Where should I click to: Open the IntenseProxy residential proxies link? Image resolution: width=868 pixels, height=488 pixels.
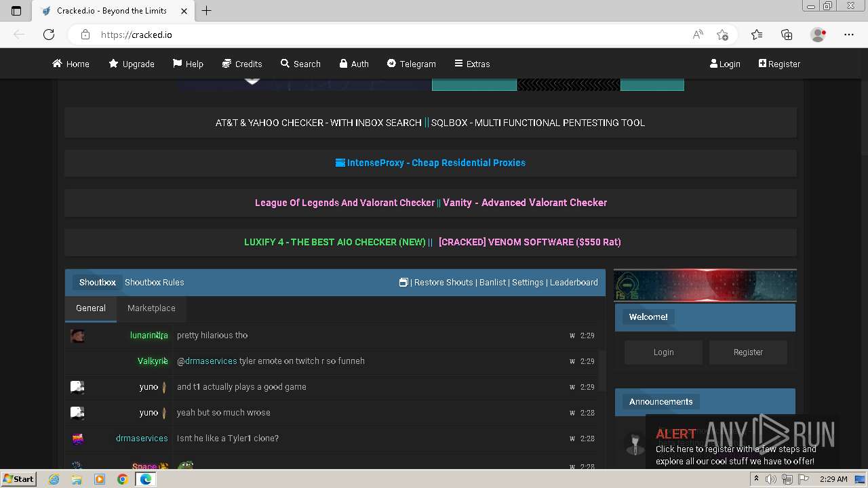(x=431, y=163)
